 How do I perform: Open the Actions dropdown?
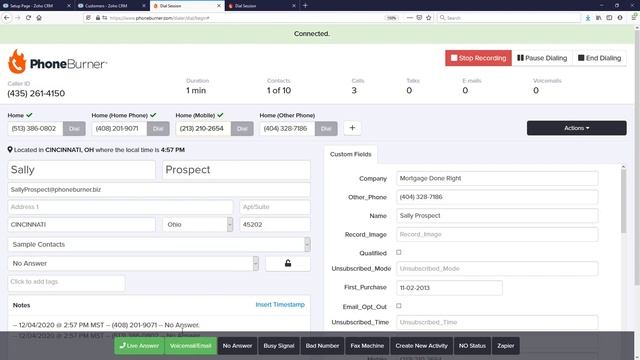click(576, 128)
